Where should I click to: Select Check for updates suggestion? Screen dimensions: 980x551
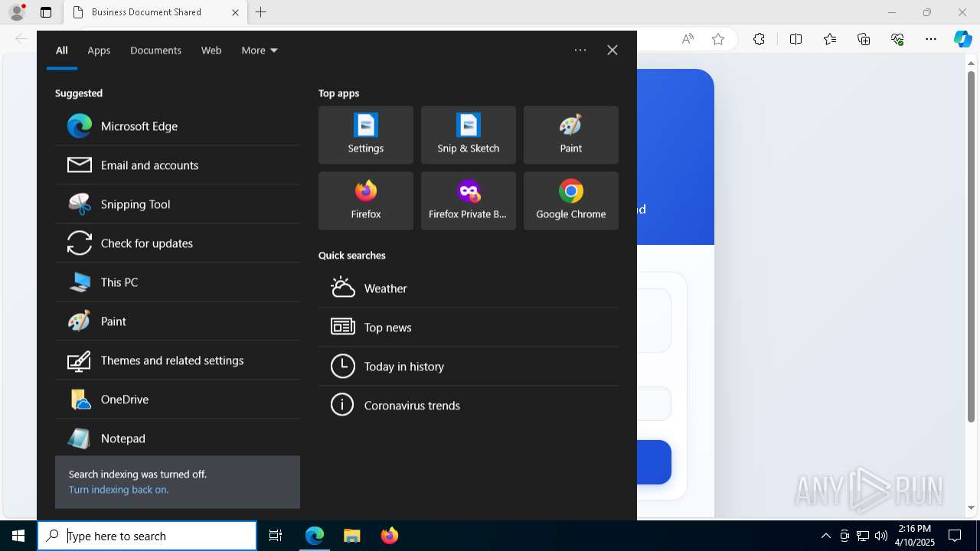tap(178, 243)
